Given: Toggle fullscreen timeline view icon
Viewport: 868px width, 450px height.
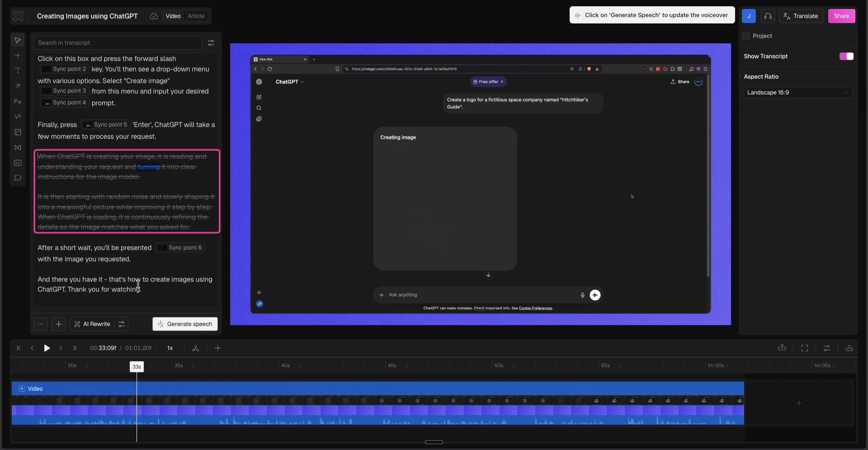Looking at the screenshot, I should pyautogui.click(x=805, y=348).
